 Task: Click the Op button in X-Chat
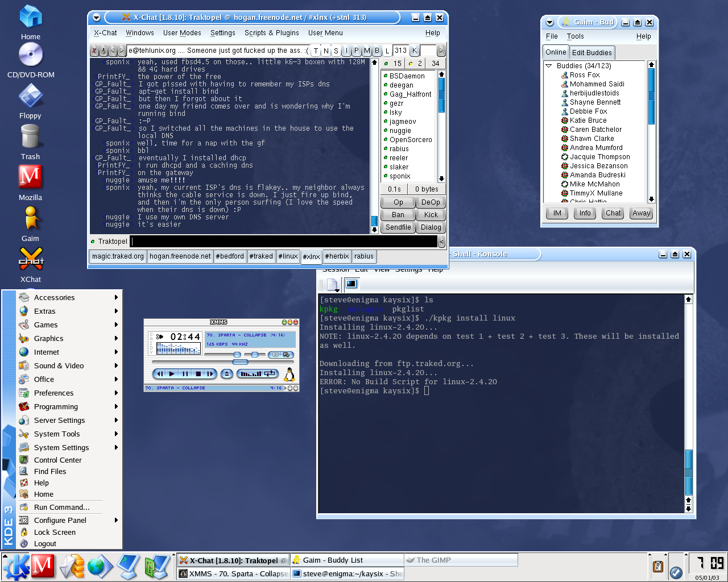click(398, 202)
